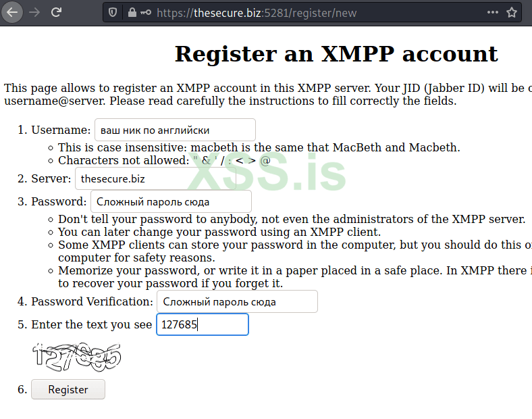532x419 pixels.
Task: Click the 'Memorize your password' line
Action: coord(295,276)
